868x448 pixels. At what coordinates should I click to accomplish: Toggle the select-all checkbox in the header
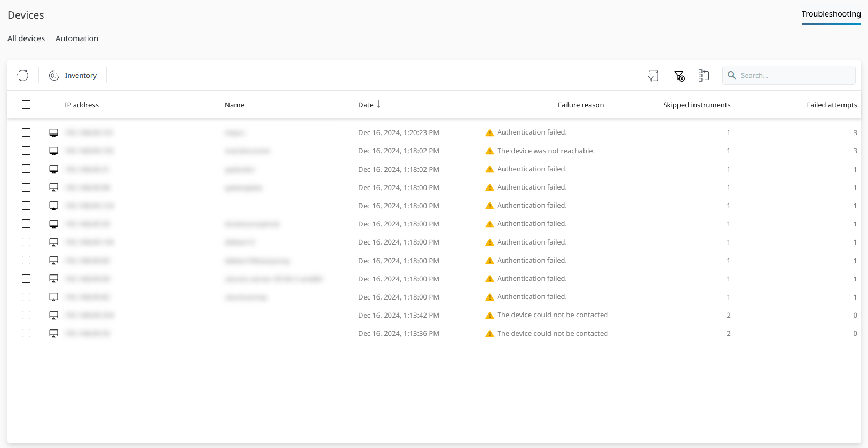click(x=26, y=105)
